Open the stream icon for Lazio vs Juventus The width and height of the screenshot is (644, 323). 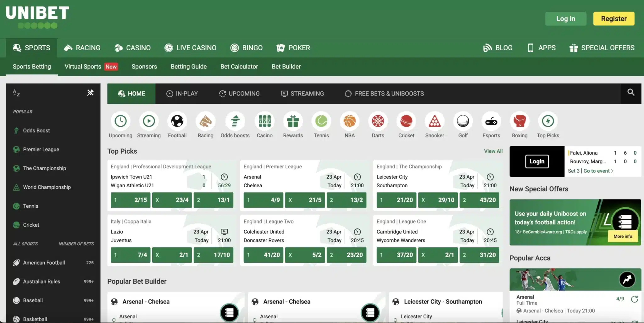[224, 232]
